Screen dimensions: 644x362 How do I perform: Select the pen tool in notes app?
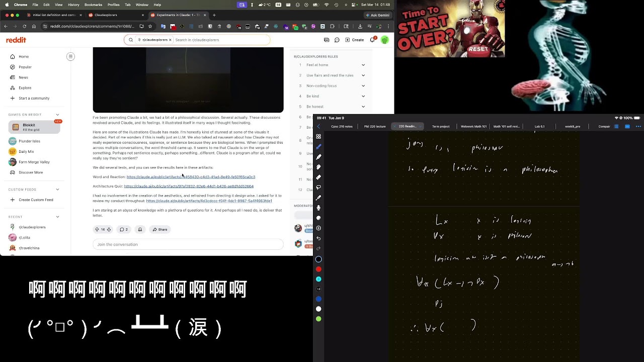point(318,146)
